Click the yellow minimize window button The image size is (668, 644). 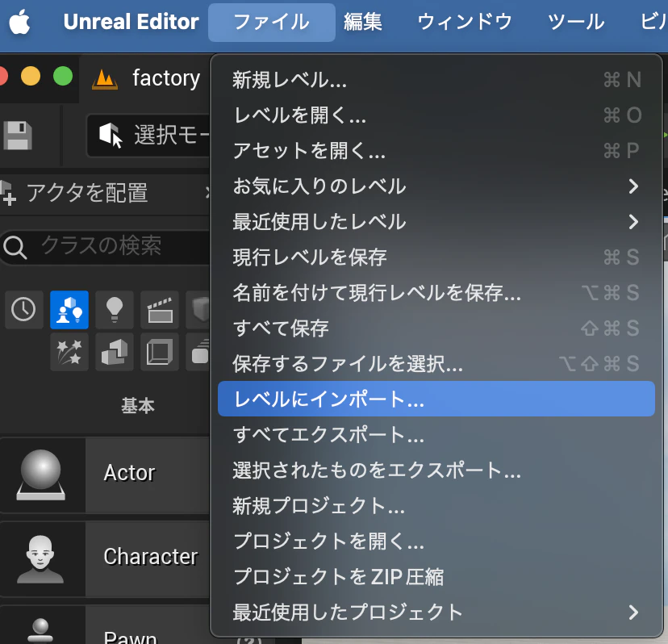tap(31, 77)
